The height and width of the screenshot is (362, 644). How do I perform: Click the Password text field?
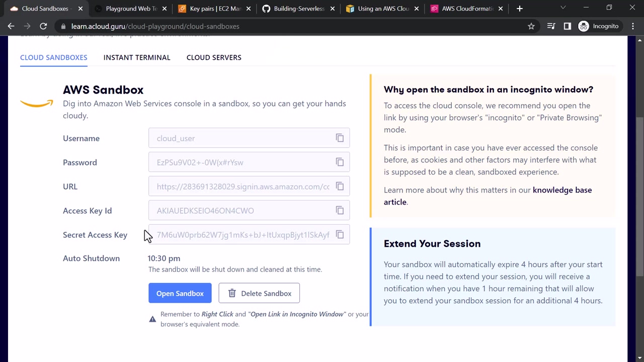[x=249, y=162]
